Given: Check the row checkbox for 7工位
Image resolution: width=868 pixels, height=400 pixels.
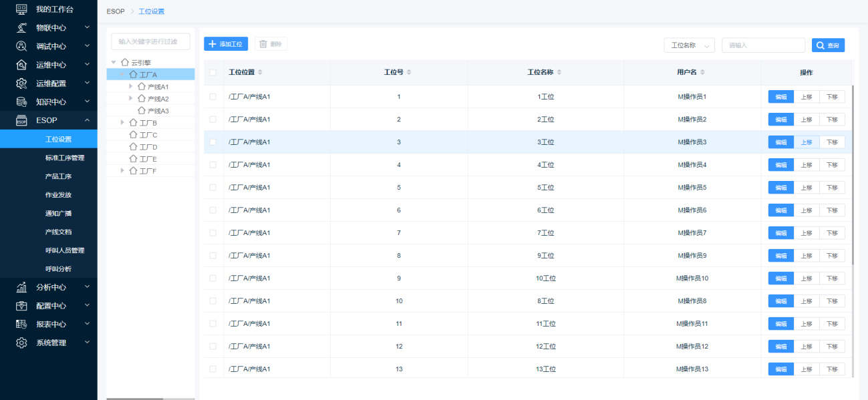Looking at the screenshot, I should pos(213,233).
